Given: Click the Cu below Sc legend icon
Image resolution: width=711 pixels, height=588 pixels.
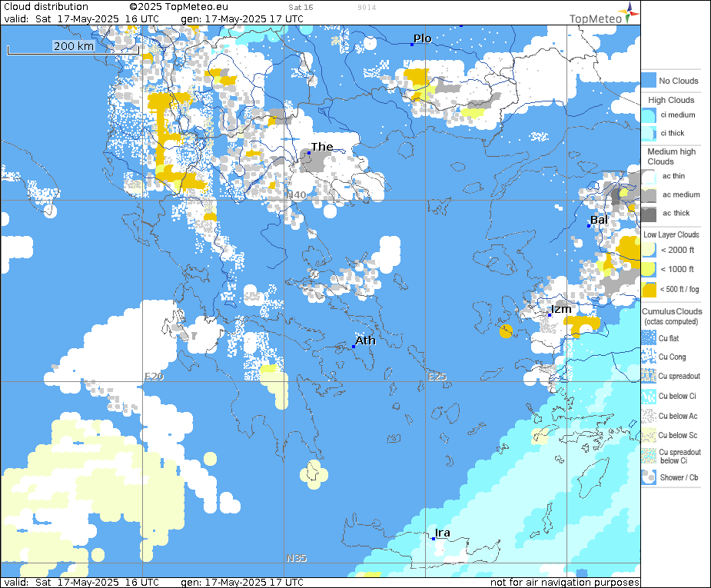Looking at the screenshot, I should 649,435.
